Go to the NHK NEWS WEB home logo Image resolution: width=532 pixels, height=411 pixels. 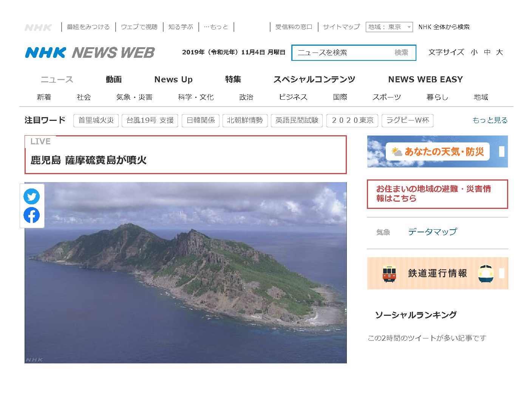pos(90,53)
